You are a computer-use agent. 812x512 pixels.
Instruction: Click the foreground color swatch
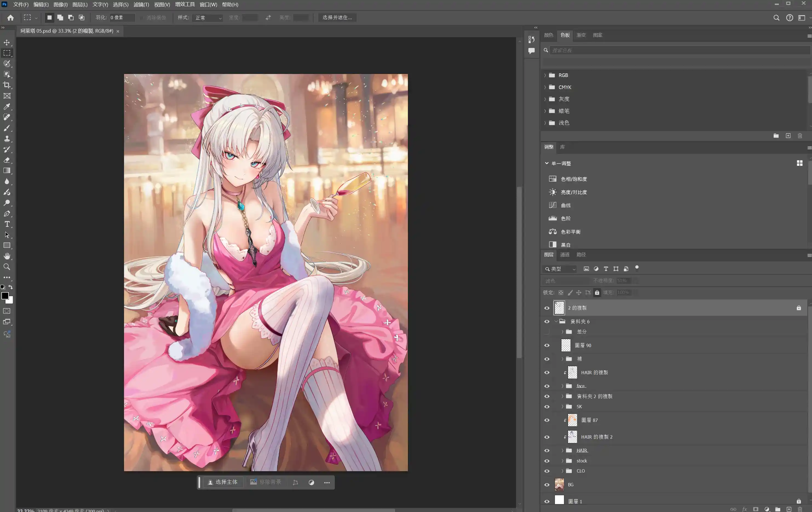coord(5,296)
